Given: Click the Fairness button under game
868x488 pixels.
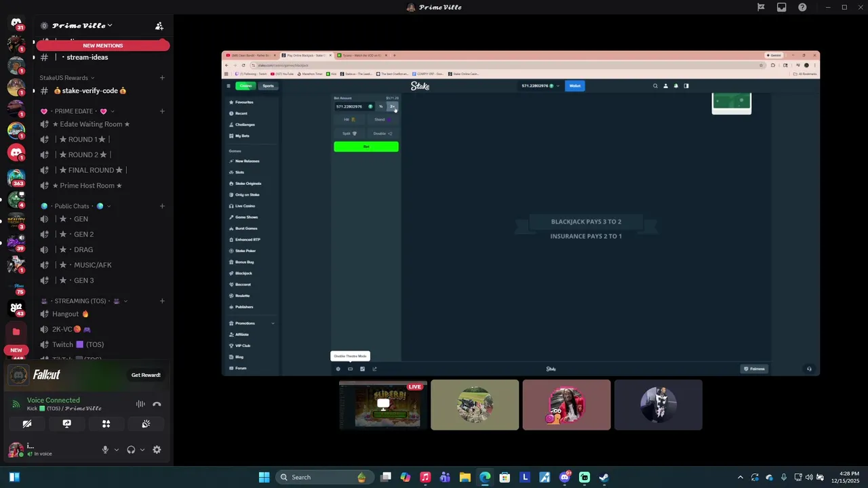Looking at the screenshot, I should pos(754,369).
